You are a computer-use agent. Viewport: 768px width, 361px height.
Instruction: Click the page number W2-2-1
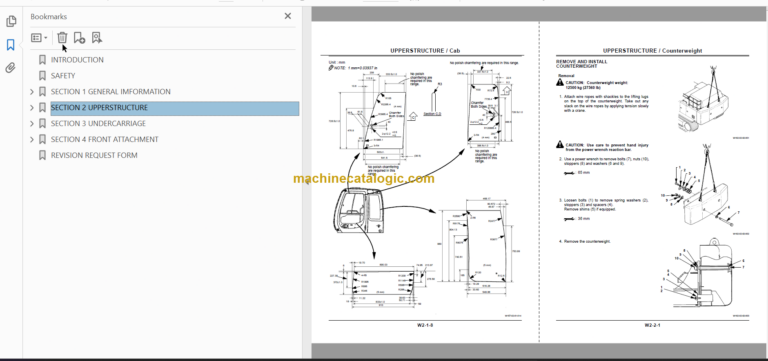point(652,324)
